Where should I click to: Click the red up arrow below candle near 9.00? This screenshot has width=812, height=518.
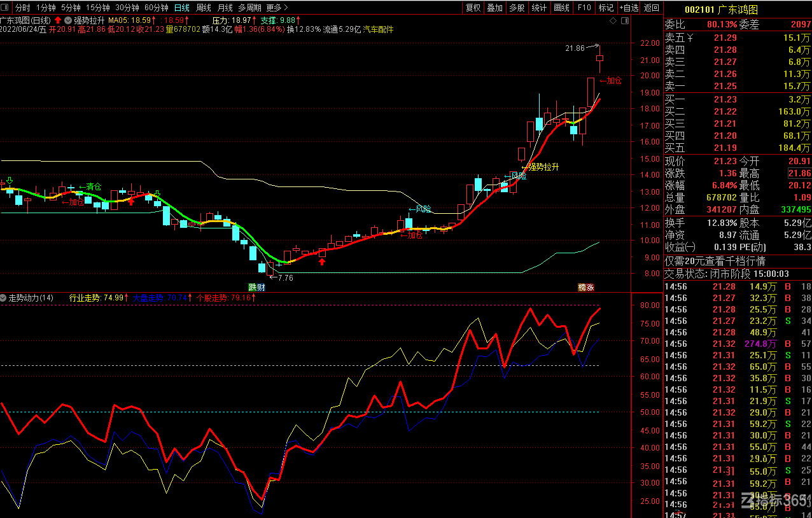(323, 261)
